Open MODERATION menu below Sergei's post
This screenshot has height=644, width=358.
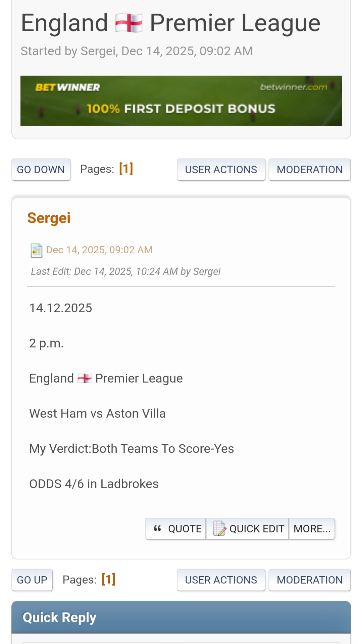point(309,580)
